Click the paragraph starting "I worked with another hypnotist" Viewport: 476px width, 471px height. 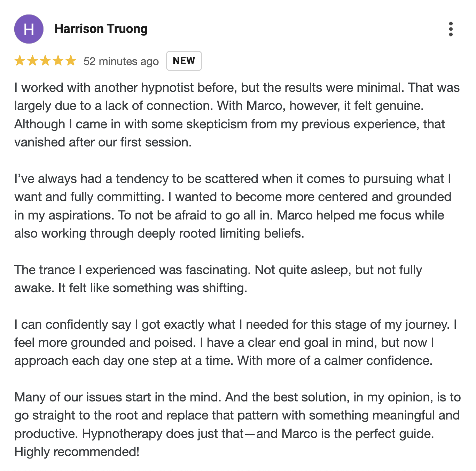point(237,106)
